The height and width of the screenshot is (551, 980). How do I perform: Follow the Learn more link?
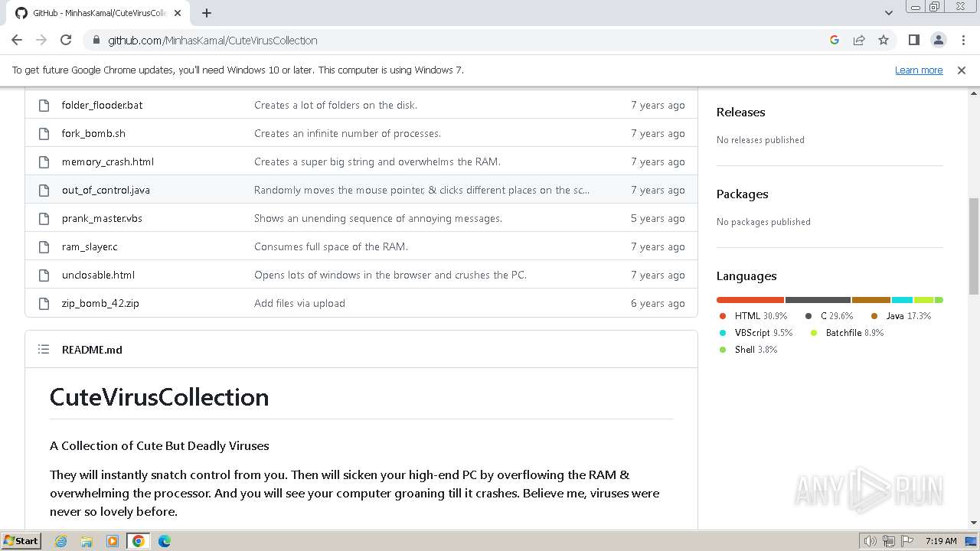coord(919,70)
